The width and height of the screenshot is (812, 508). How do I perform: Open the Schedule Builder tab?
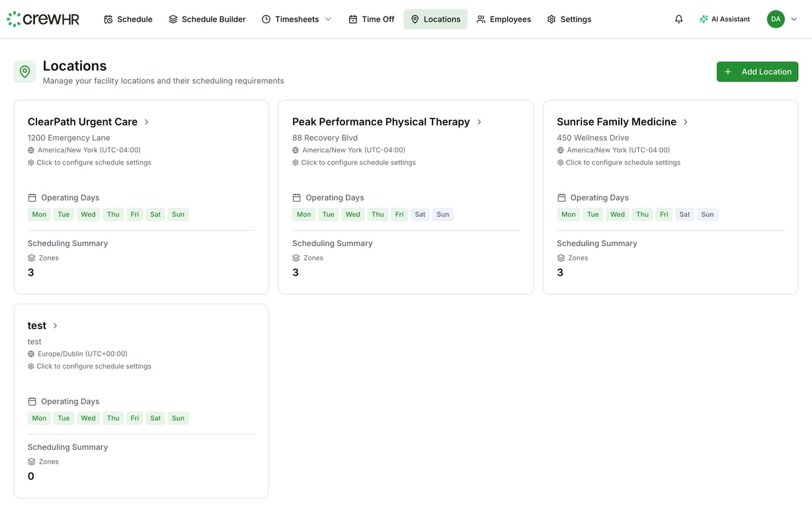[x=207, y=19]
